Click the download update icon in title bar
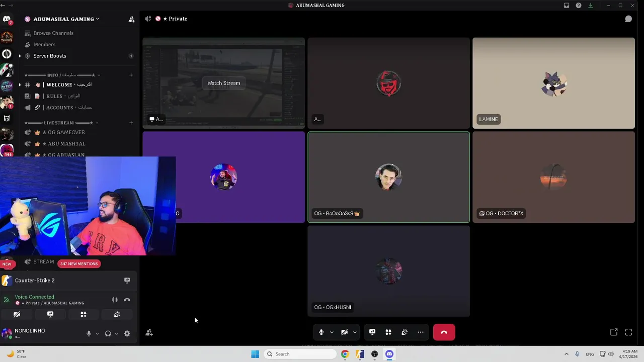 point(591,6)
